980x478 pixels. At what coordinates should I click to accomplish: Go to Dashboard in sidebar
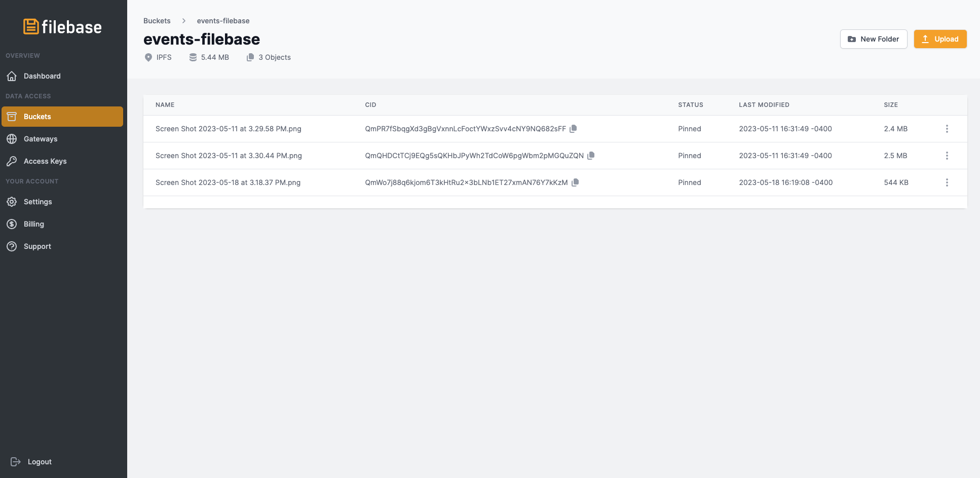[62, 76]
